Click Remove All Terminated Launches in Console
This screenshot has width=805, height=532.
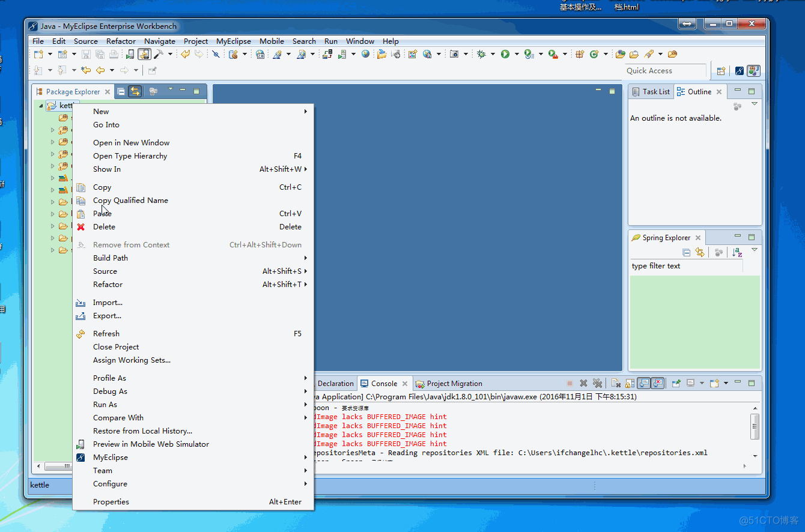click(x=598, y=383)
